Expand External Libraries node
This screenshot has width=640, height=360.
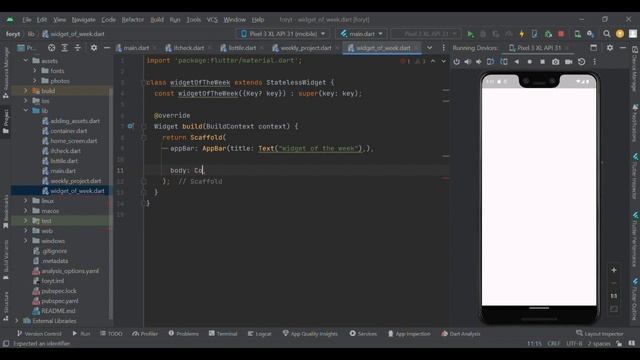[17, 321]
